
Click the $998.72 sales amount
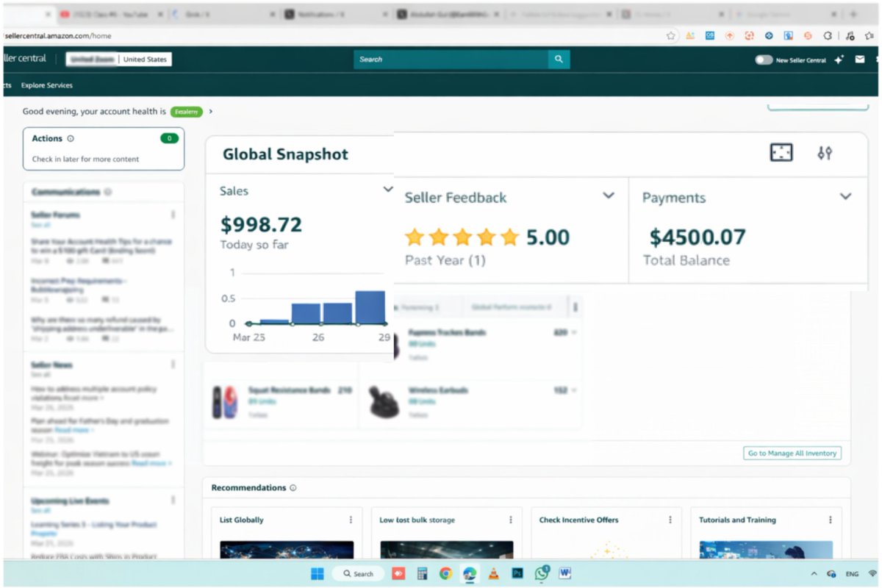[261, 224]
